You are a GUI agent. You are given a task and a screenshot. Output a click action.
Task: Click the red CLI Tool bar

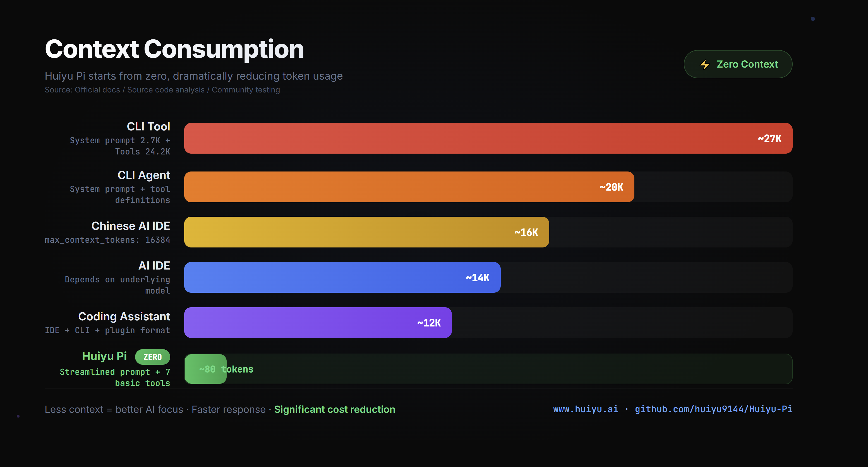coord(488,138)
